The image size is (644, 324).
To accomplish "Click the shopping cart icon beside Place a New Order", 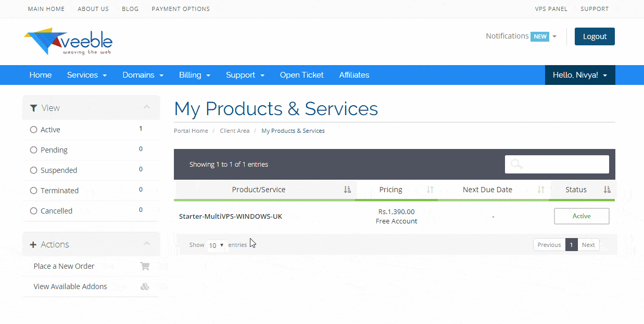I will point(145,266).
